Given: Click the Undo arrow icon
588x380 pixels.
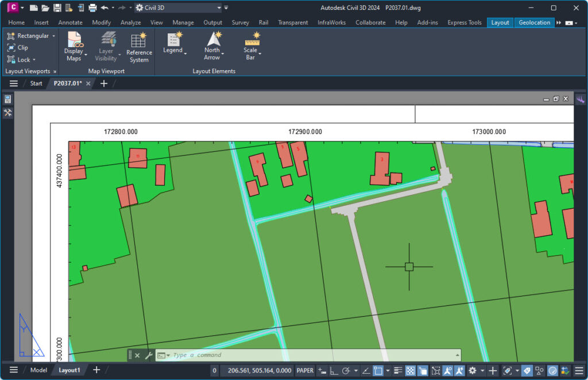Looking at the screenshot, I should tap(104, 7).
